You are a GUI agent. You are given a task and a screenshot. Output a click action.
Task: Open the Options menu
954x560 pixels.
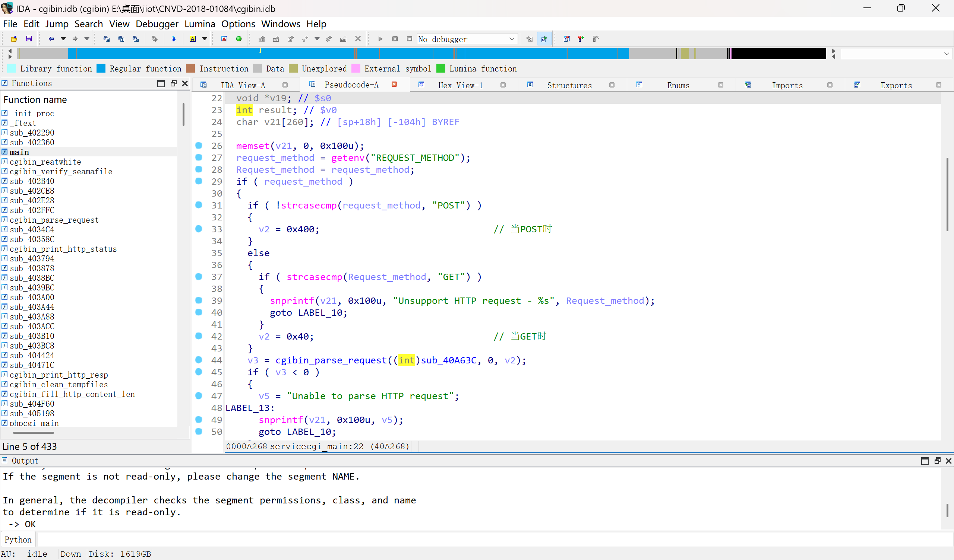coord(238,24)
